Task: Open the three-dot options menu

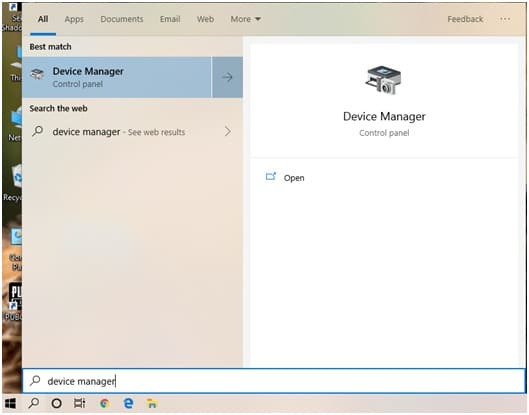Action: tap(505, 19)
